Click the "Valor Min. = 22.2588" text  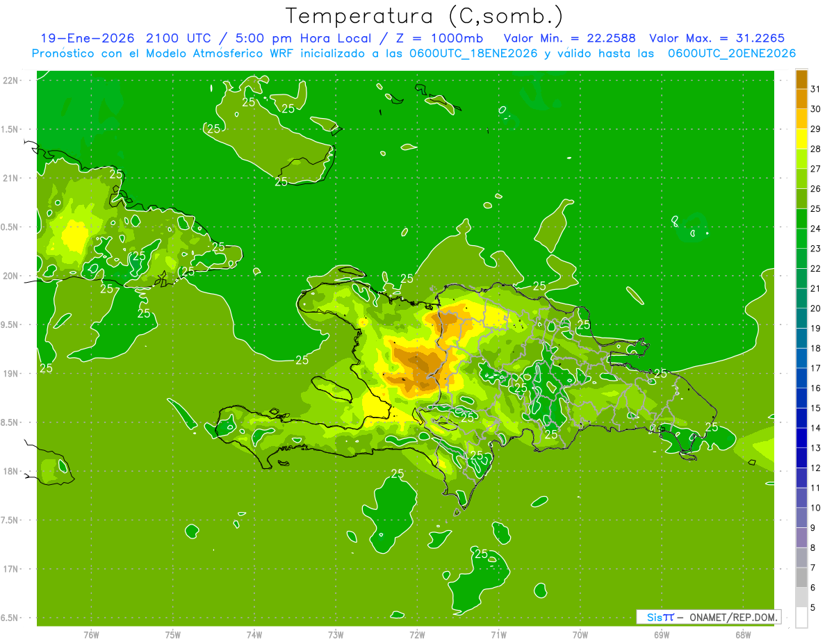tap(569, 38)
